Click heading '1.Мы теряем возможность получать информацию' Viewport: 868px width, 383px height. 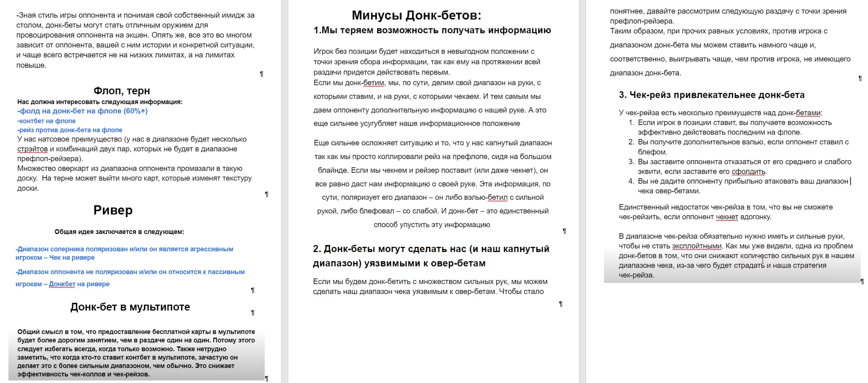432,30
